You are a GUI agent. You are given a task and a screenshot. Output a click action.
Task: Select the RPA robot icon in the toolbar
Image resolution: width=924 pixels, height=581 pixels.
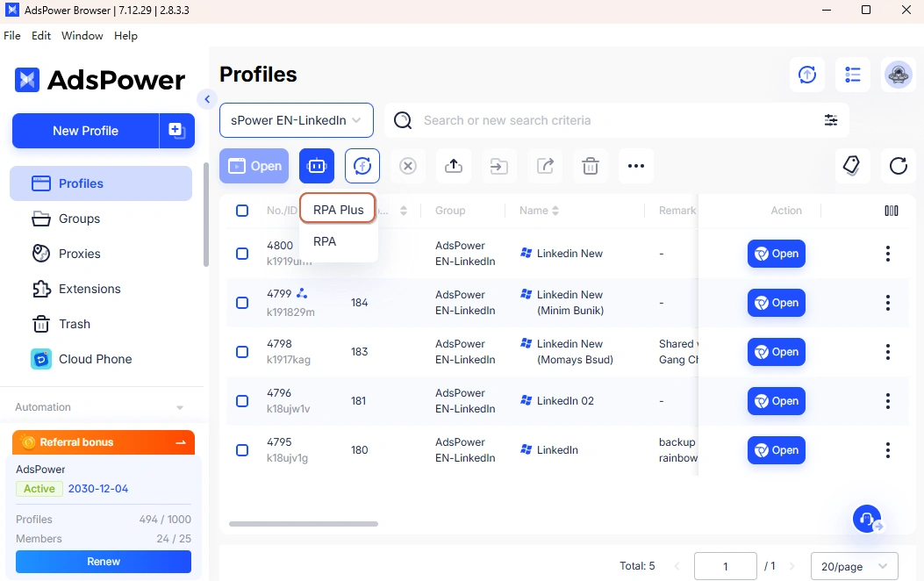316,165
